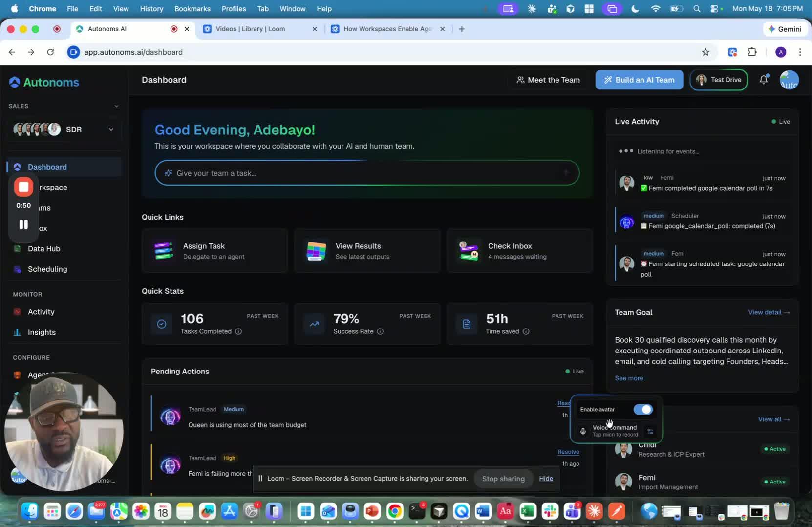The width and height of the screenshot is (812, 527).
Task: Hide the Loom sharing bar
Action: click(546, 479)
